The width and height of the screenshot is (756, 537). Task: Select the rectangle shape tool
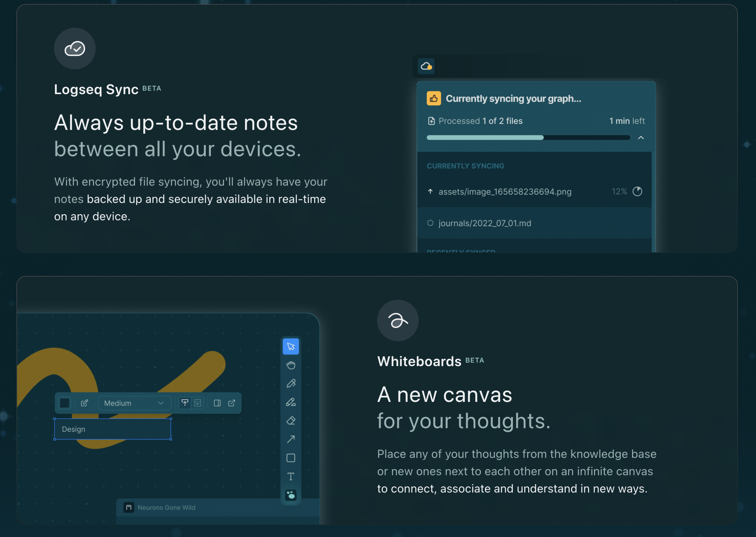coord(291,458)
